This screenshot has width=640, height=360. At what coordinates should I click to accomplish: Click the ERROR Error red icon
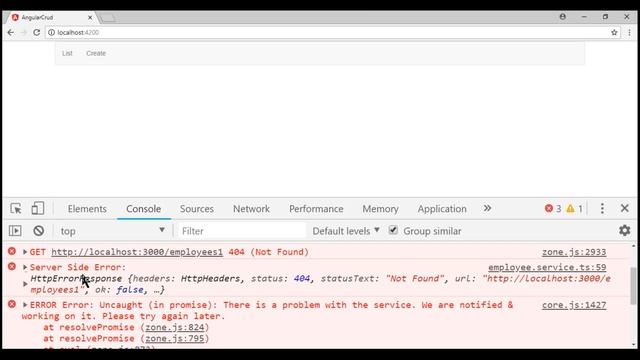[x=12, y=304]
